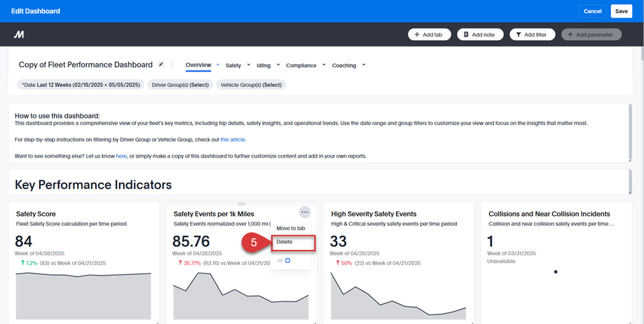Click the 'Edit Dashboard' header title
The width and height of the screenshot is (644, 324).
[x=36, y=11]
